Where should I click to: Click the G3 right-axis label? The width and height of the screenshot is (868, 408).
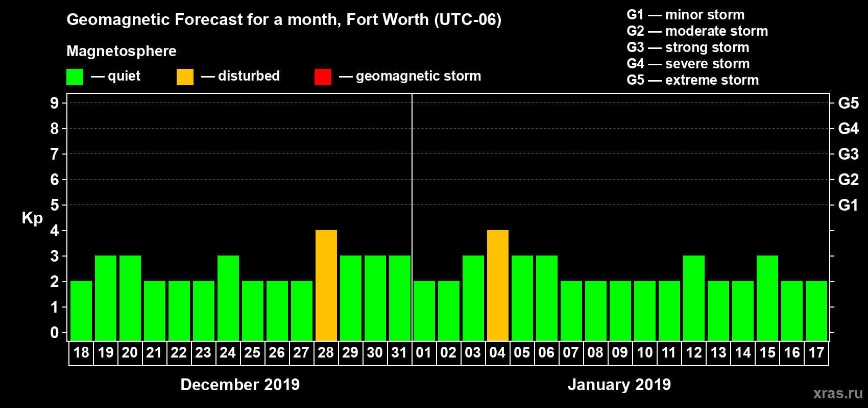point(848,154)
